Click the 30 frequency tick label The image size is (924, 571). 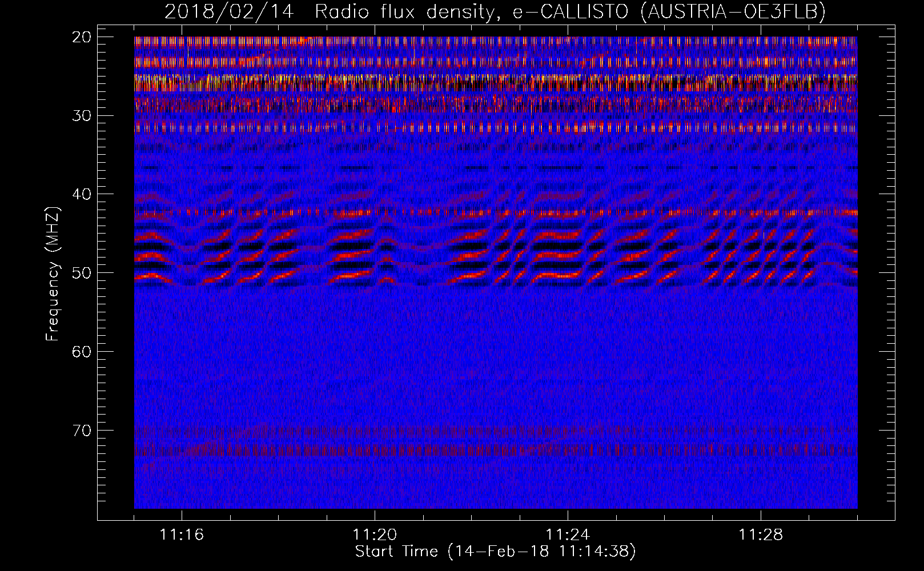point(82,116)
